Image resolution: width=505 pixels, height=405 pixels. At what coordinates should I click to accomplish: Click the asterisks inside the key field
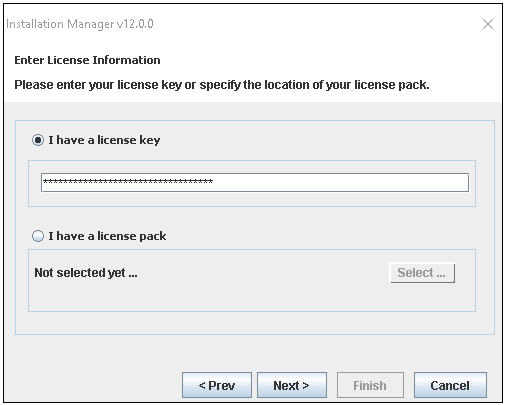[x=128, y=182]
